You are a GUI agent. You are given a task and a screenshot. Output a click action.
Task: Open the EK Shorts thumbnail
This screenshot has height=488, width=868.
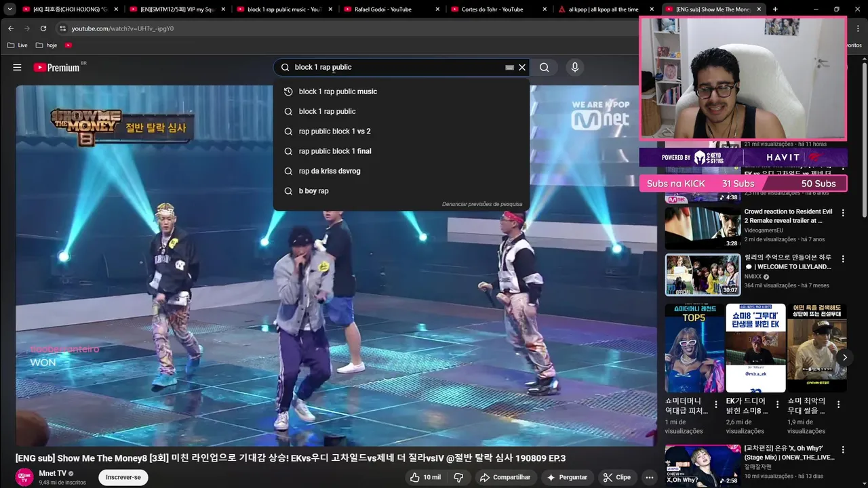click(x=755, y=348)
